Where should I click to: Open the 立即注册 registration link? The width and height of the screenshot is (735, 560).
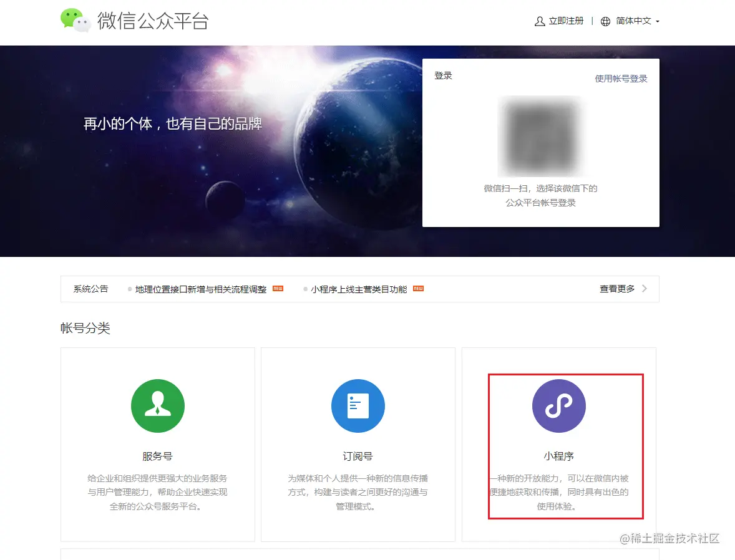(x=566, y=21)
